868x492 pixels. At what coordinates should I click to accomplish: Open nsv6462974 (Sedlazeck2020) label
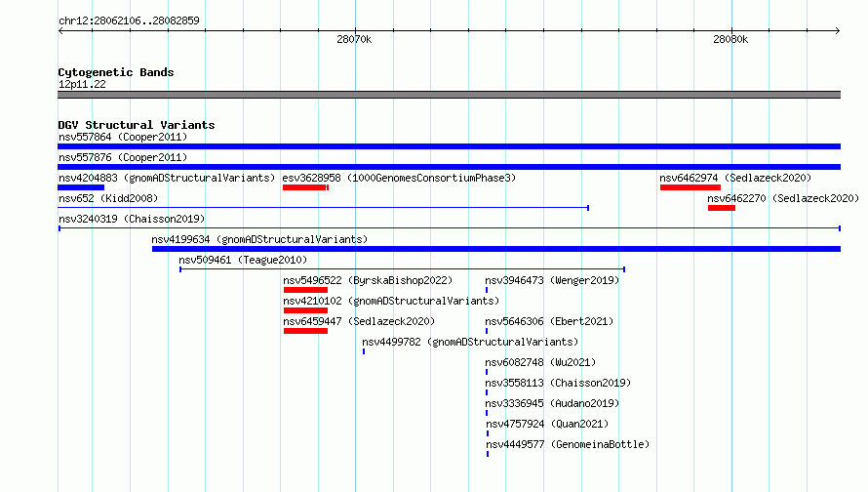click(x=735, y=178)
